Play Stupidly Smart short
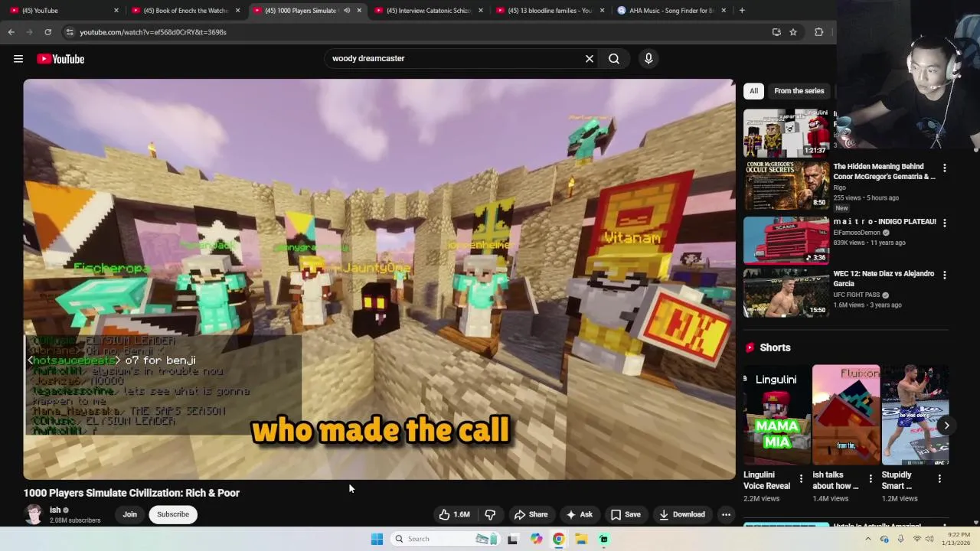The width and height of the screenshot is (980, 551). pyautogui.click(x=915, y=415)
